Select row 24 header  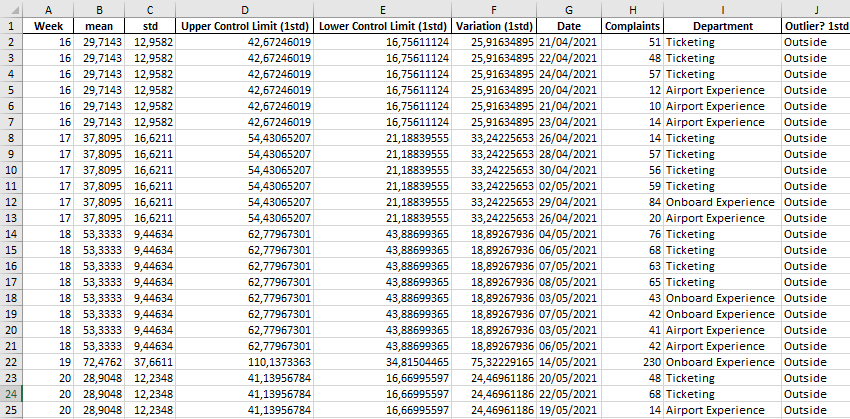coord(11,394)
